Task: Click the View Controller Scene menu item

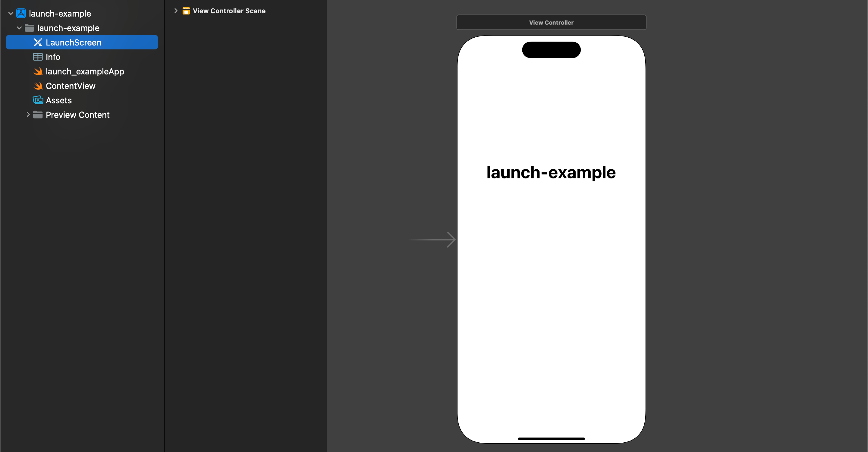Action: tap(229, 11)
